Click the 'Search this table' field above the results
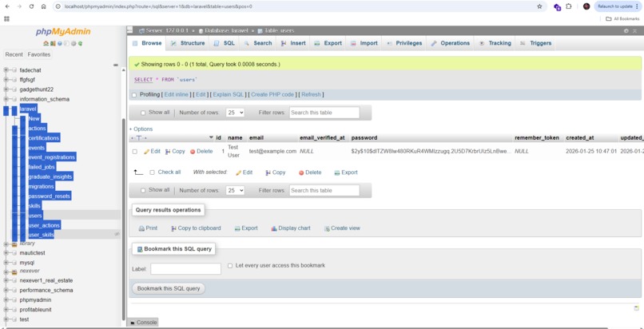644x329 pixels. point(324,113)
